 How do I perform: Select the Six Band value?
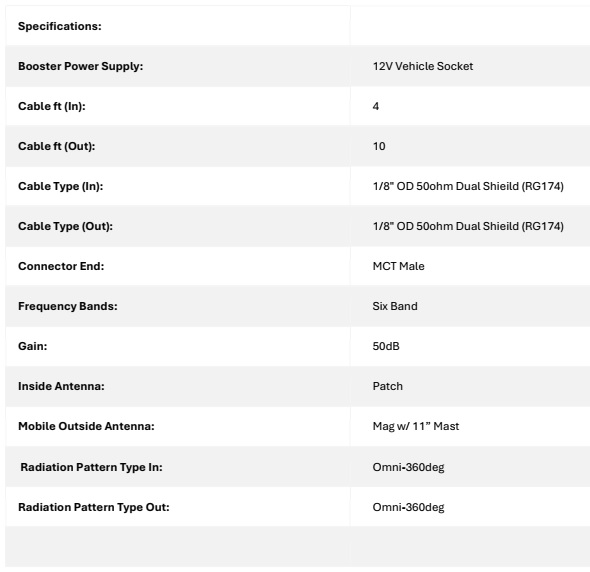(x=395, y=306)
